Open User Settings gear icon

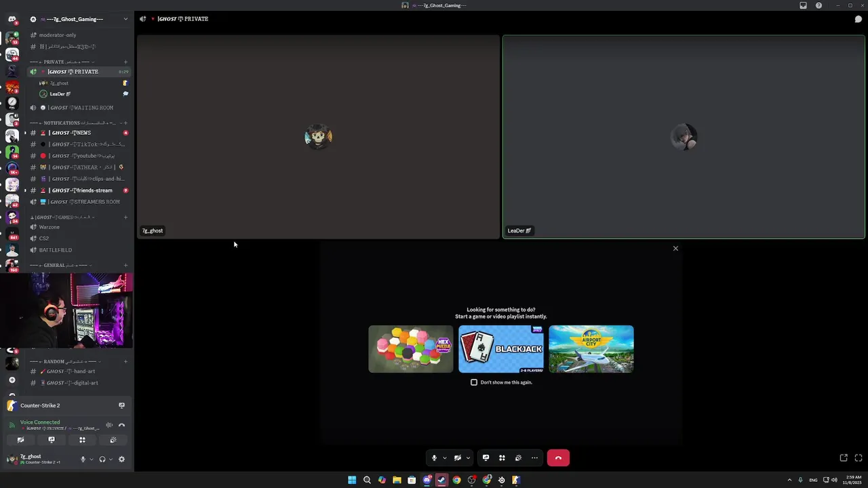121,460
